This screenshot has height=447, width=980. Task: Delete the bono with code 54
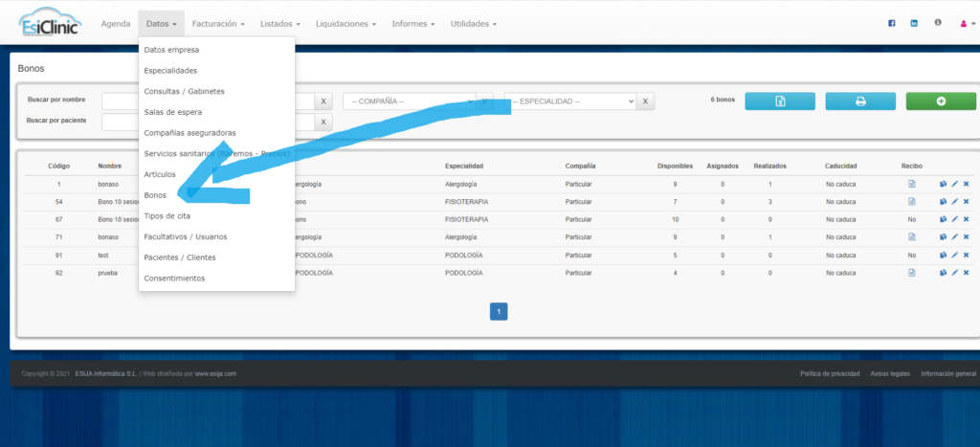967,202
